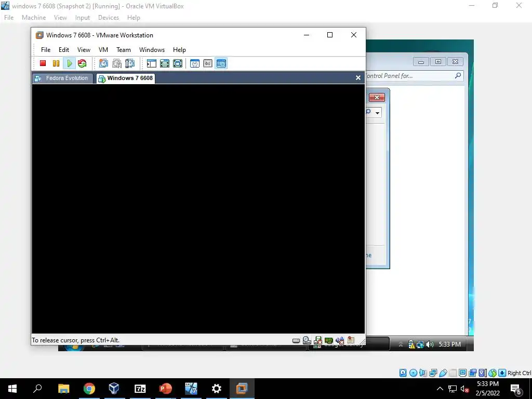Image resolution: width=532 pixels, height=399 pixels.
Task: Click the Right Ctrl host key indicator
Action: 519,373
